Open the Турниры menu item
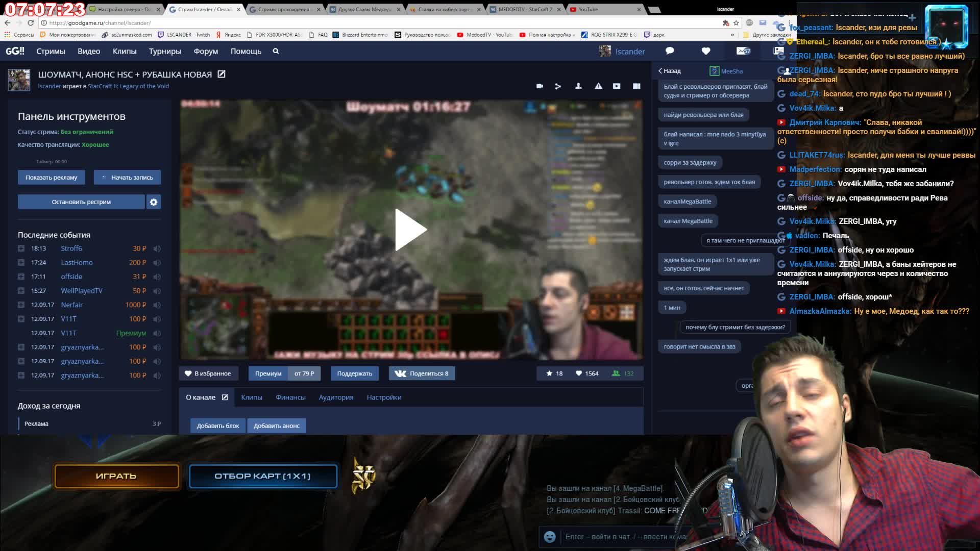 (x=165, y=52)
